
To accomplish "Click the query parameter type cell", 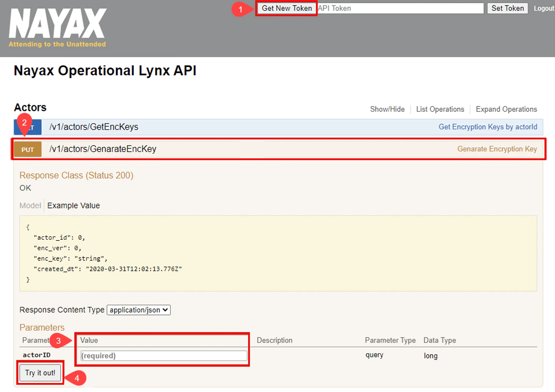I will point(374,355).
